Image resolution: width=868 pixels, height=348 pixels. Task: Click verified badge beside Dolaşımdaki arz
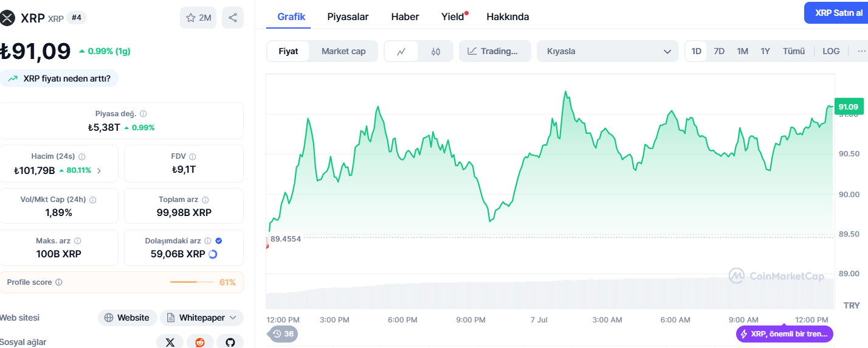point(219,241)
